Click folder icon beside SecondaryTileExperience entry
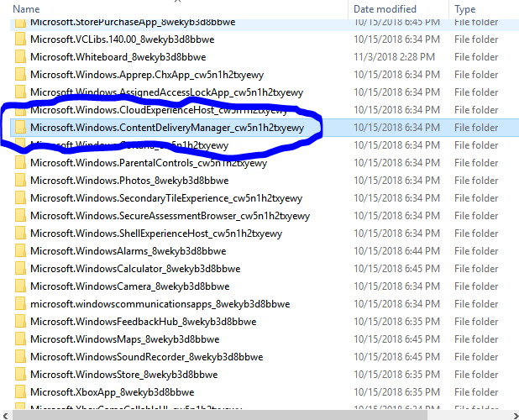519x420 pixels. click(x=20, y=198)
